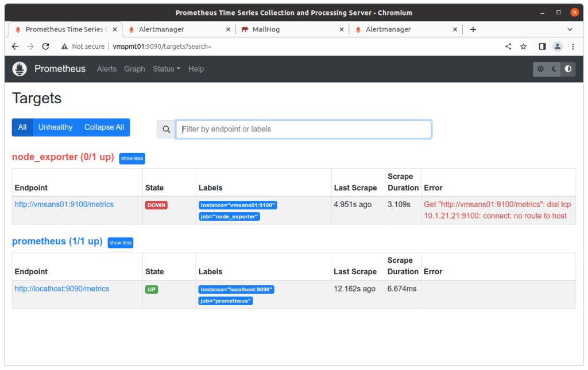The image size is (588, 370).
Task: Select the All targets filter
Action: [22, 127]
